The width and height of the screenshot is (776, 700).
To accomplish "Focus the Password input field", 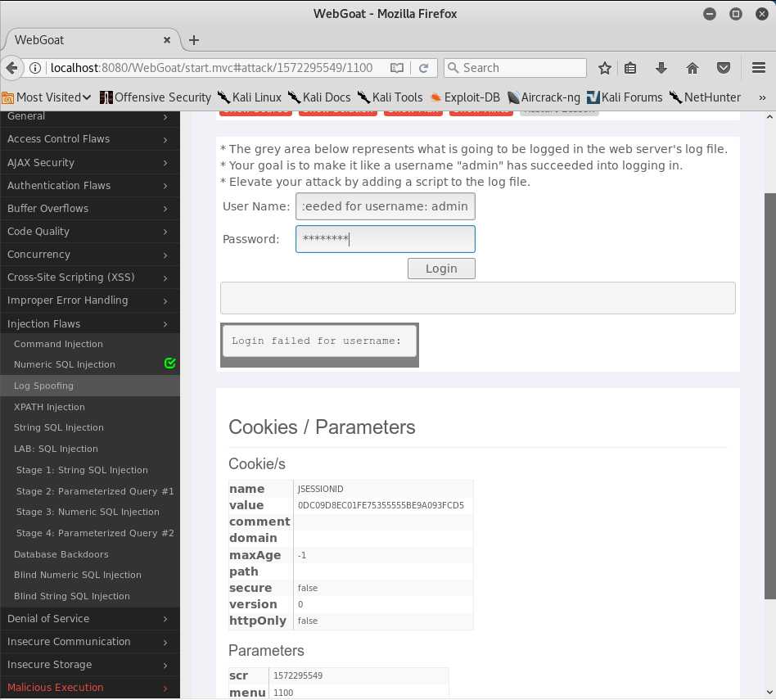I will pyautogui.click(x=385, y=239).
